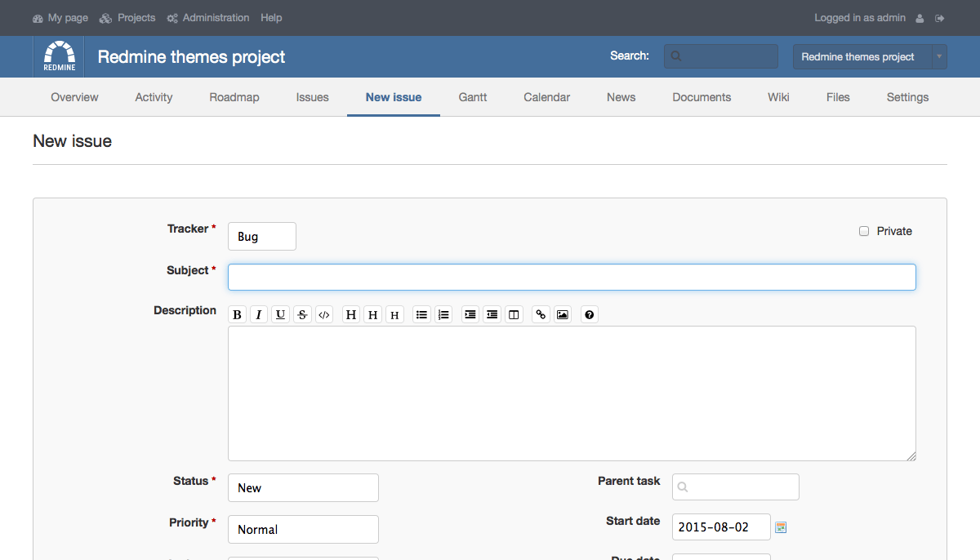Screen dimensions: 980x560
Task: Open the project Settings tab
Action: click(907, 97)
